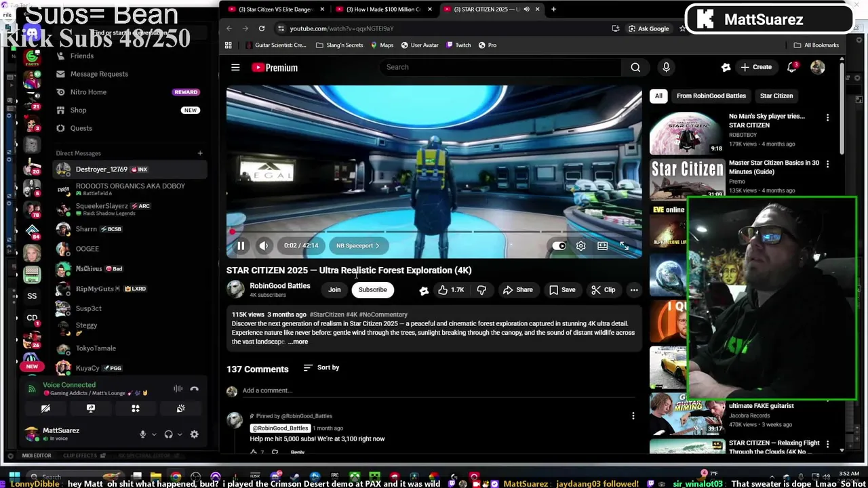Viewport: 868px width, 488px height.
Task: Open the No Man's Sky video thumbnail
Action: tap(687, 133)
